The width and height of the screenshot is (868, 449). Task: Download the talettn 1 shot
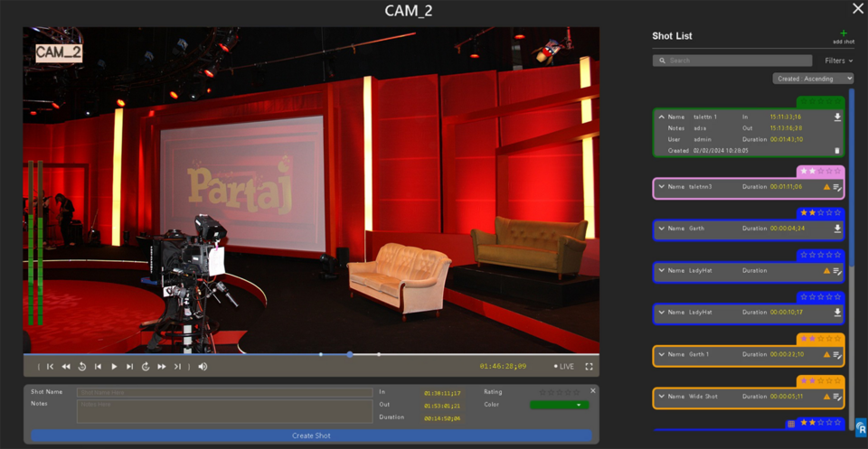[837, 117]
